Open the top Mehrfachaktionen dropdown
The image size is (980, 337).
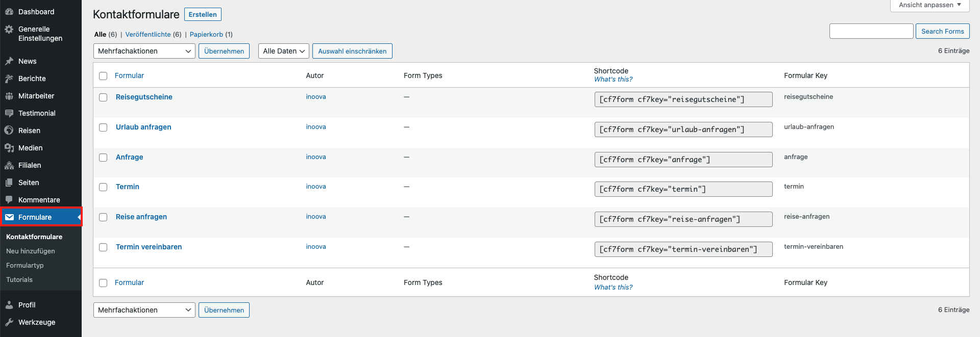click(x=144, y=51)
